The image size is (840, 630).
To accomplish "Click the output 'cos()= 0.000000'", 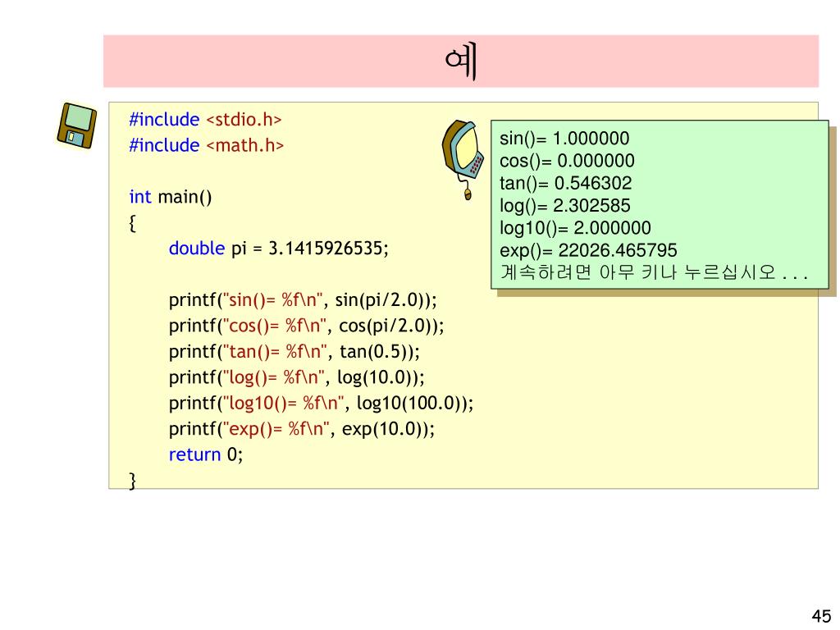I will pos(567,161).
